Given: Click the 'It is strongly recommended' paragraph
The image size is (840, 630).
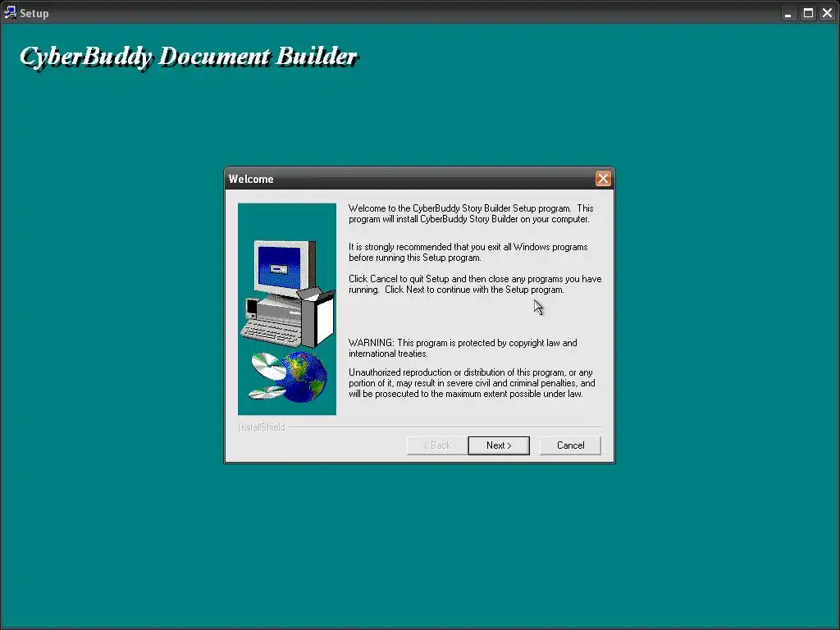Looking at the screenshot, I should [468, 253].
